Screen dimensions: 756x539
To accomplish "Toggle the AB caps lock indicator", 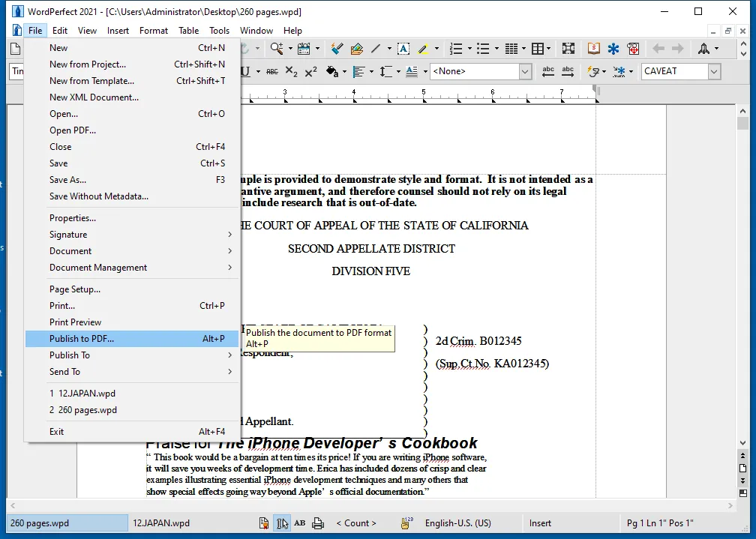I will 300,523.
